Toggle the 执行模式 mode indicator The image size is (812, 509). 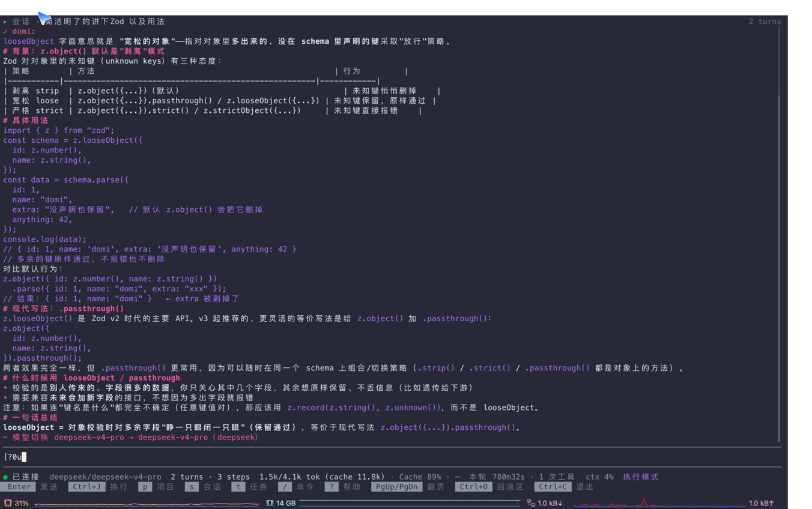(x=641, y=477)
